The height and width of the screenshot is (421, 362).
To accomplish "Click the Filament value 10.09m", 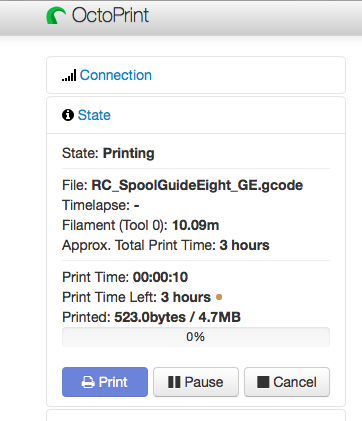I will [x=195, y=226].
